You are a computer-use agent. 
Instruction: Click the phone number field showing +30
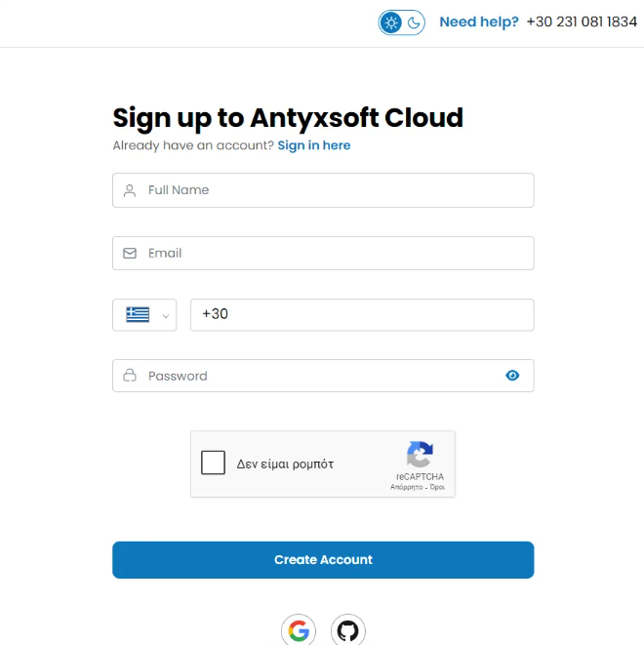click(361, 315)
